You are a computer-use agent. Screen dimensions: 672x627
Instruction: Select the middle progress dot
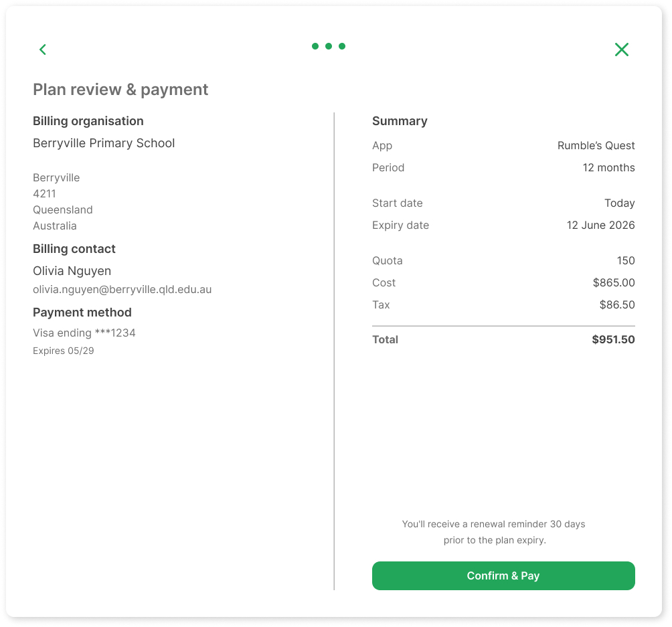coord(329,46)
